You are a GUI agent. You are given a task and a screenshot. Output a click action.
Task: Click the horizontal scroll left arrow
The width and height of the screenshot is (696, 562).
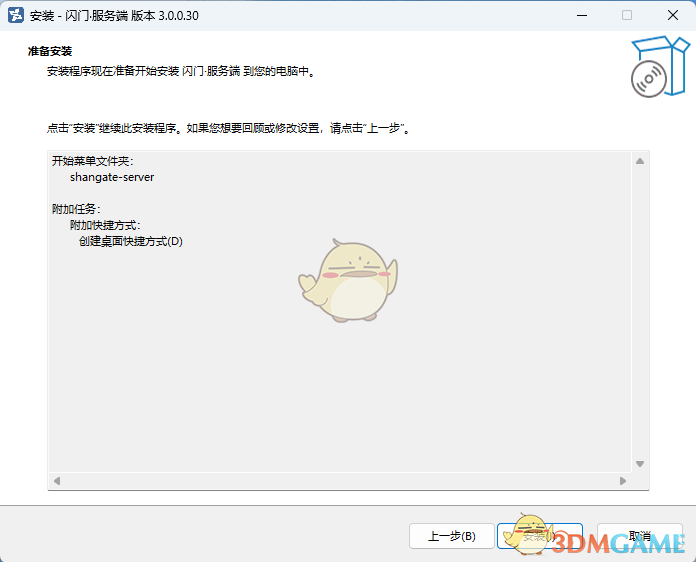tap(57, 481)
